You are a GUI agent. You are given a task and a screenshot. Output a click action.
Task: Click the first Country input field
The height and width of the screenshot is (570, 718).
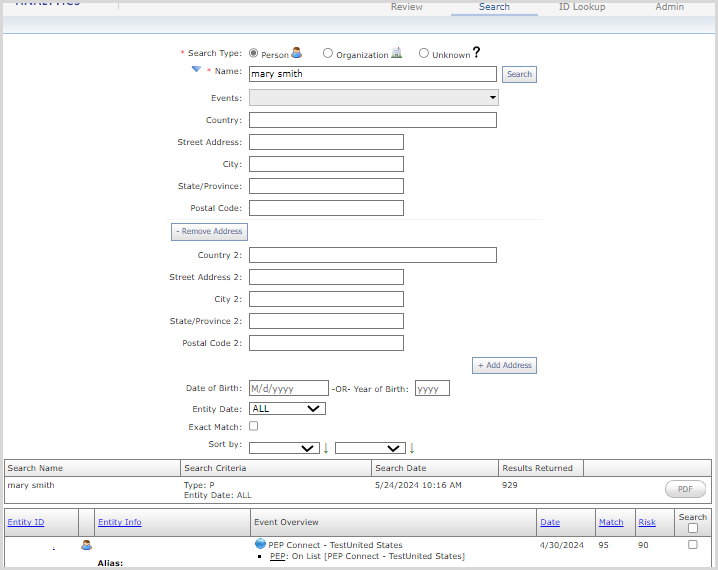point(373,120)
